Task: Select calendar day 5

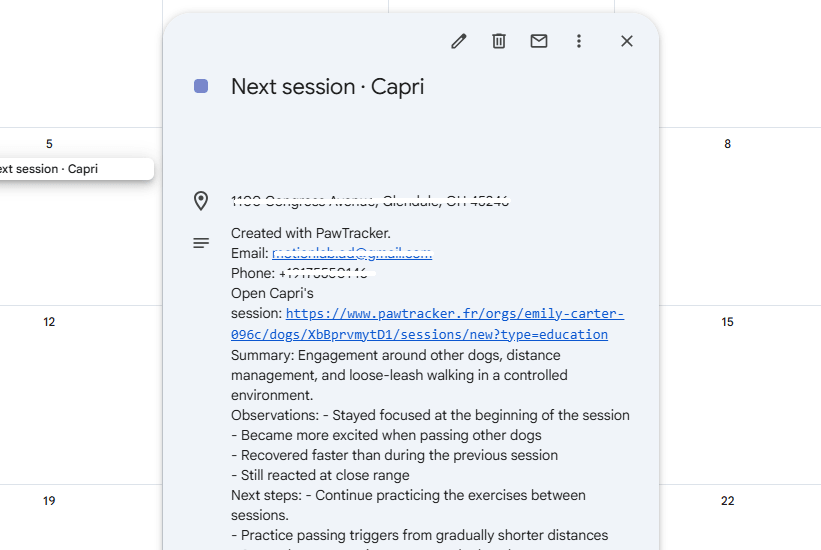Action: click(x=49, y=144)
